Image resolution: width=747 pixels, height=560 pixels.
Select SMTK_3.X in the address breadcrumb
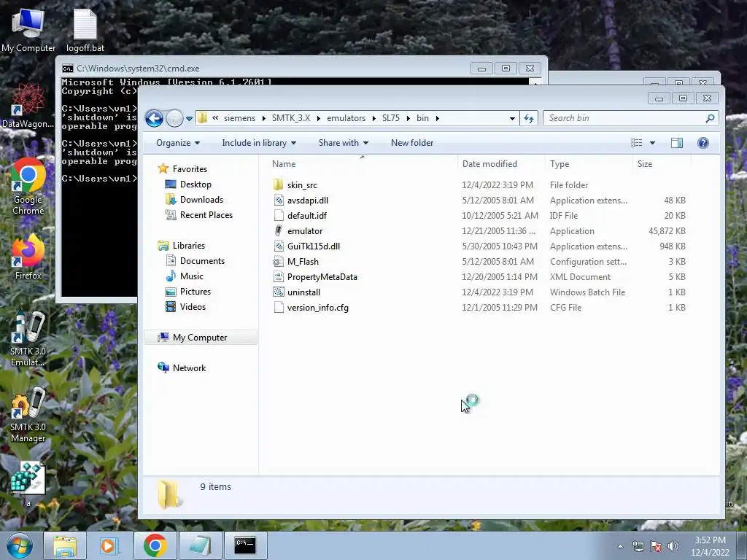[290, 118]
